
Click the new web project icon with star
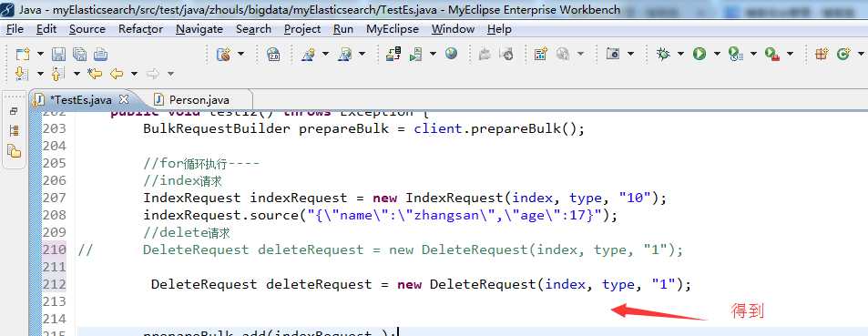tap(224, 54)
